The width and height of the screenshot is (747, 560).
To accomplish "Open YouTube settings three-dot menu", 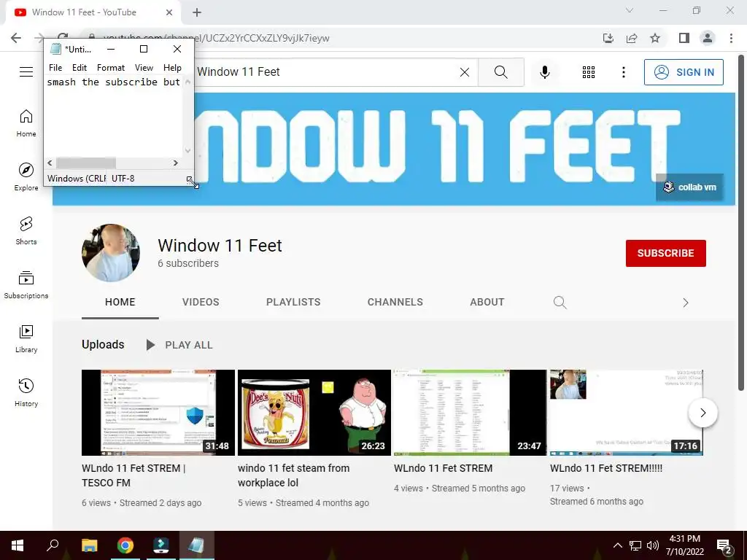I will 623,72.
